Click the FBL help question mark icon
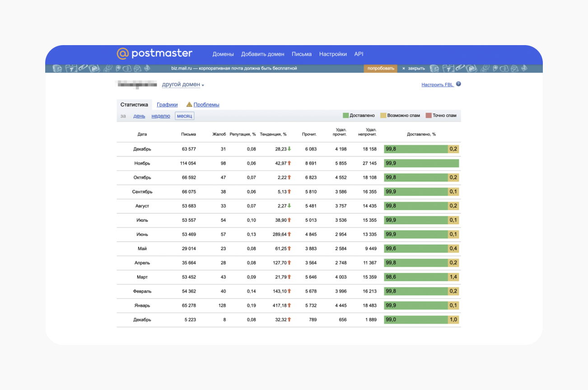The width and height of the screenshot is (588, 390). pyautogui.click(x=458, y=84)
